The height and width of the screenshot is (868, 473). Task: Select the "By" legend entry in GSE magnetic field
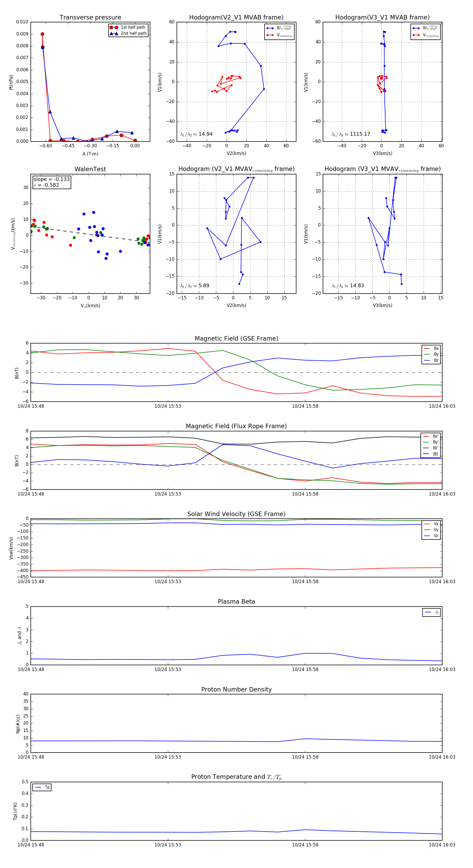click(x=431, y=354)
